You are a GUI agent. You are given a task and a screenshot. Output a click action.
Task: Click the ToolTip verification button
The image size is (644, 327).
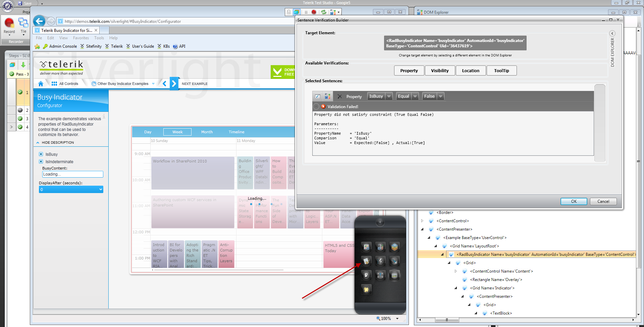pyautogui.click(x=501, y=71)
